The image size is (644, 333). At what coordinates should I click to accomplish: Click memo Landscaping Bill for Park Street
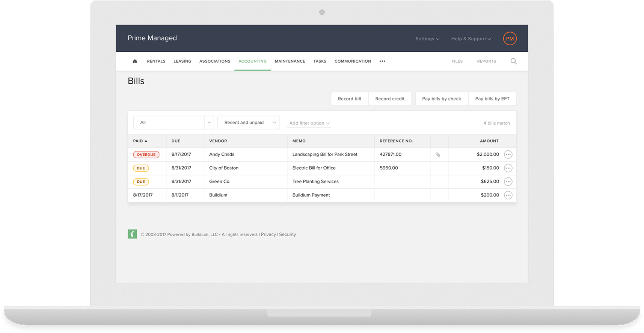click(x=325, y=154)
